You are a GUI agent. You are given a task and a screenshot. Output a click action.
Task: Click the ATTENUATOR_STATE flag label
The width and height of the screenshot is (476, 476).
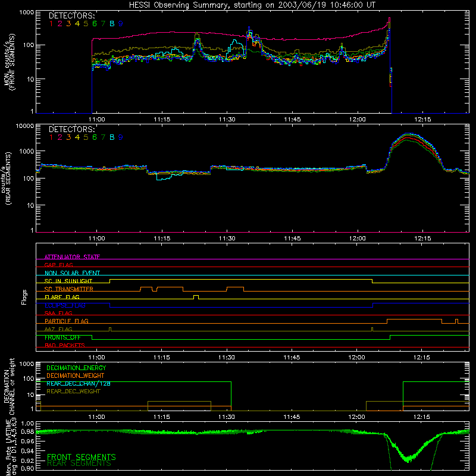(72, 257)
